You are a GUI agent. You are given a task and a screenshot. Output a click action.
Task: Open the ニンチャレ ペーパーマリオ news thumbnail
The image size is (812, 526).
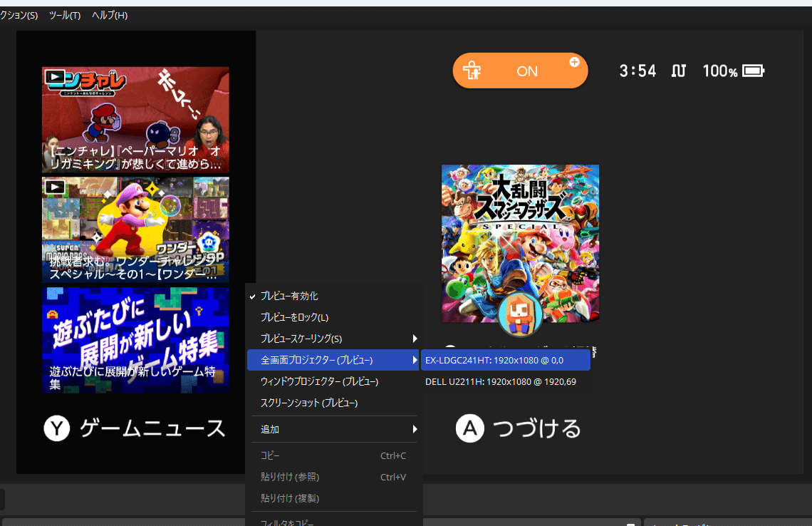click(x=135, y=120)
